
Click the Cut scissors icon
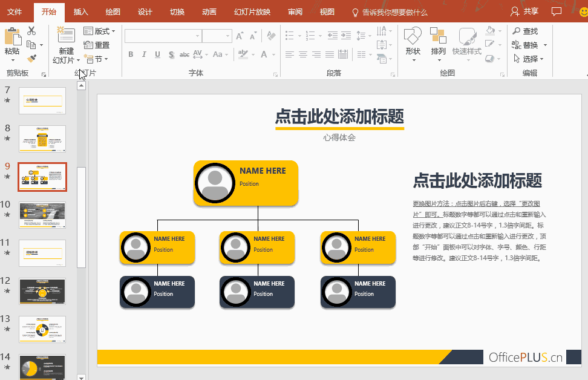point(31,31)
